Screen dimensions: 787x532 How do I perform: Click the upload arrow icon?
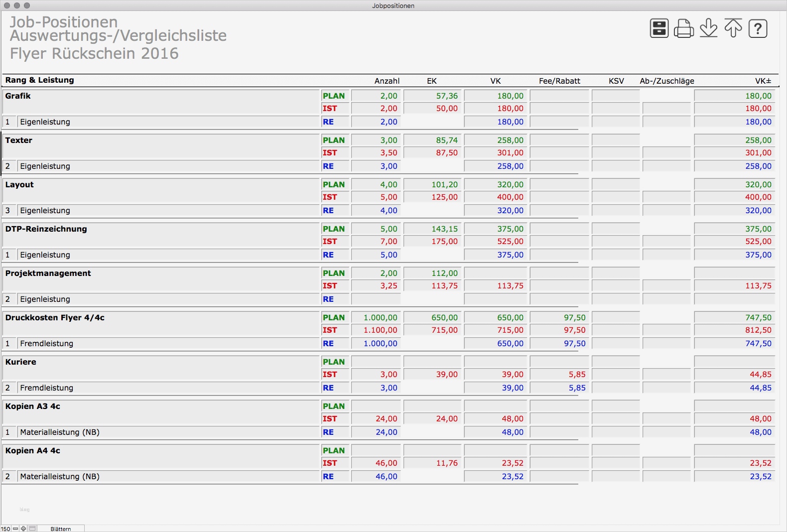click(733, 28)
